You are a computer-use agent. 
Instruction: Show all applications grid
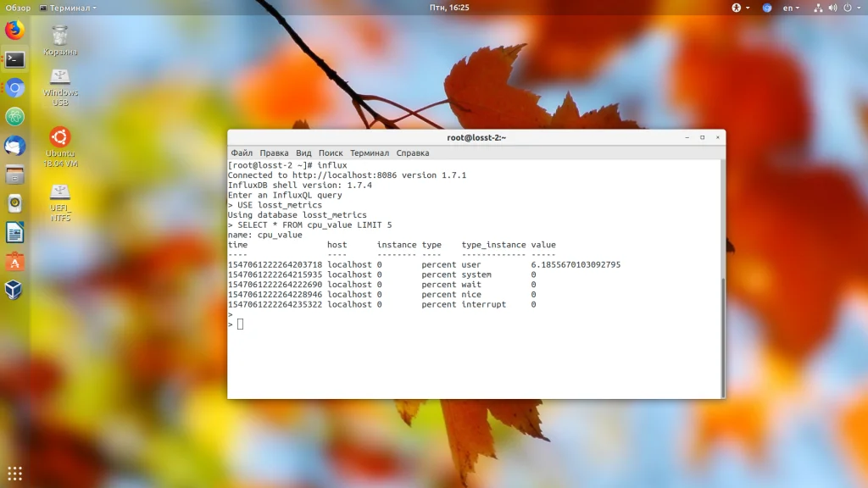(x=15, y=473)
